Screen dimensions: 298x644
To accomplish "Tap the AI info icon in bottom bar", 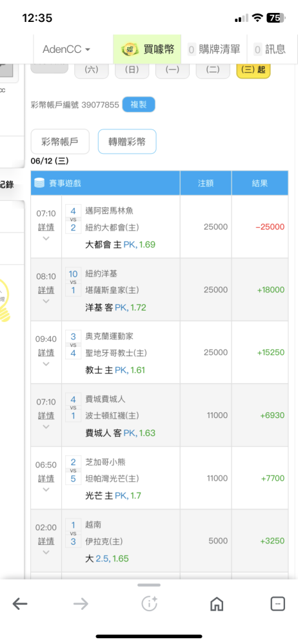I will [x=149, y=603].
